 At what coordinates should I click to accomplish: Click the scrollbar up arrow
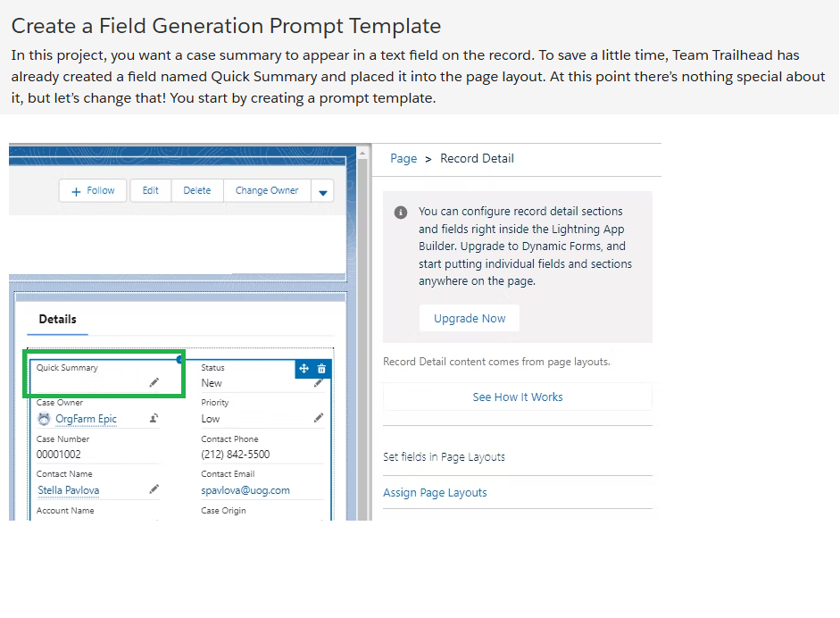pyautogui.click(x=362, y=153)
